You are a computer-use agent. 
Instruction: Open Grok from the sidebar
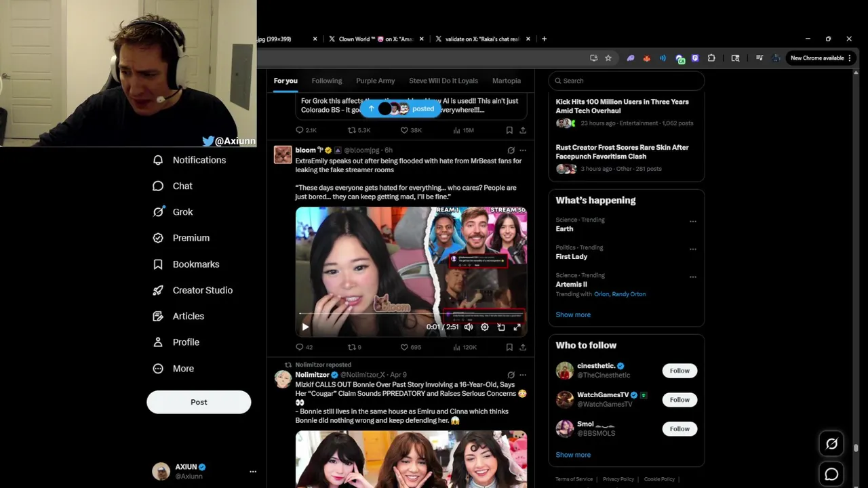[x=173, y=211]
